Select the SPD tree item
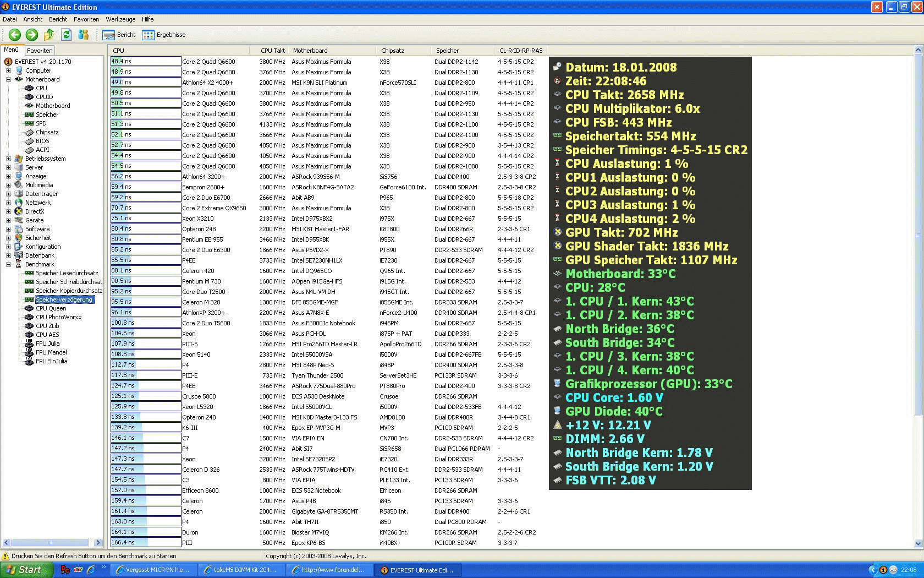 coord(41,123)
